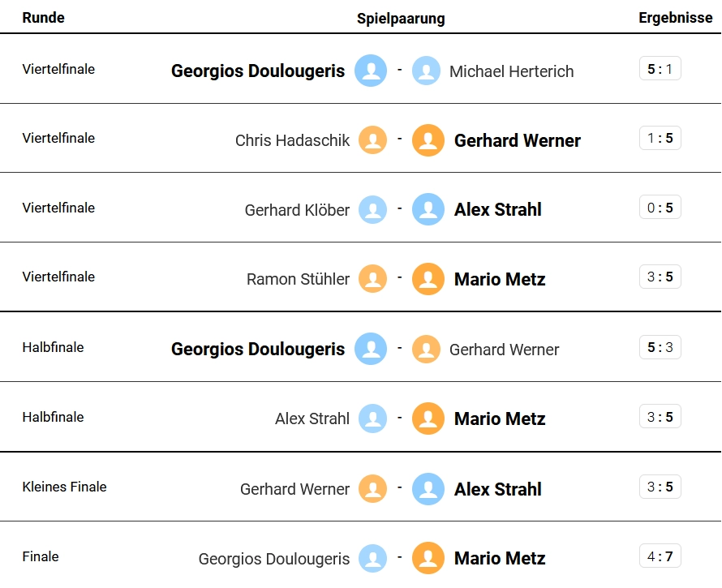Click Ramon Stühler's orange avatar icon
The height and width of the screenshot is (588, 722).
click(372, 279)
